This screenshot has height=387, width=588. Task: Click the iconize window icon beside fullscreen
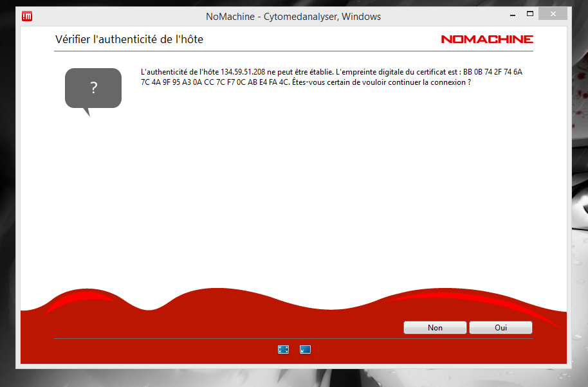click(x=306, y=350)
